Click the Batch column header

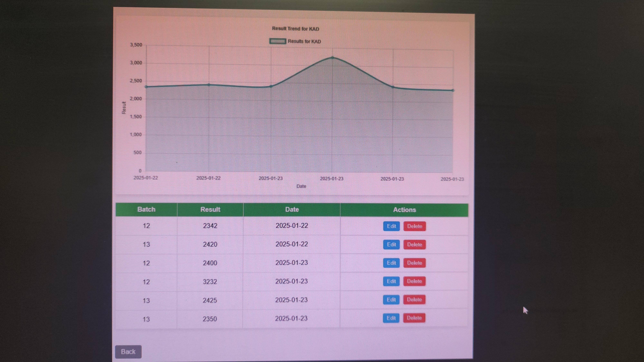[146, 209]
